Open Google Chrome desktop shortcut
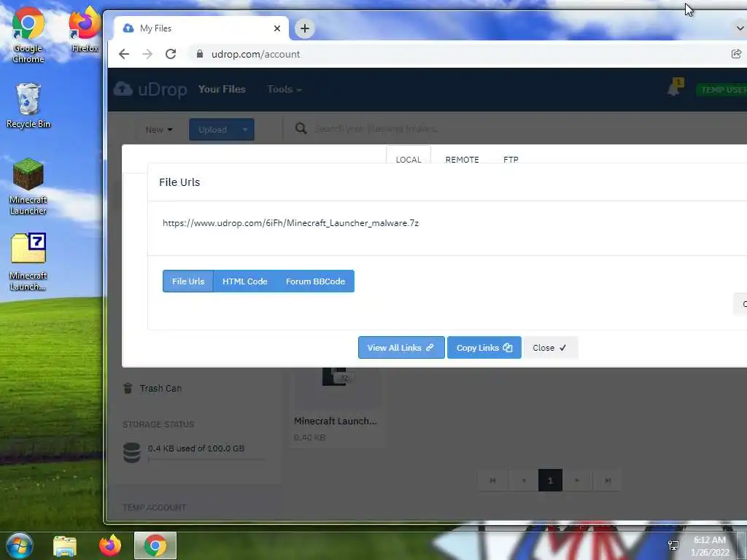The image size is (747, 560). (x=28, y=34)
